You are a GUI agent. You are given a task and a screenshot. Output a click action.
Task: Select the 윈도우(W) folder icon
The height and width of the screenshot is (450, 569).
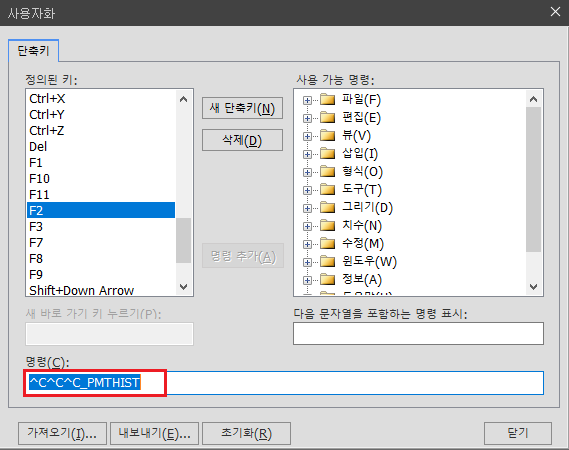327,262
